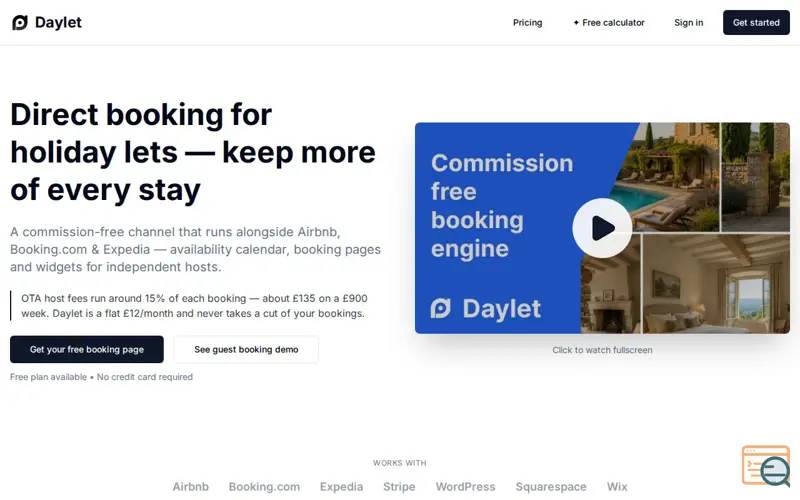Screen dimensions: 800x500
Task: Click the Get started button
Action: click(x=756, y=22)
